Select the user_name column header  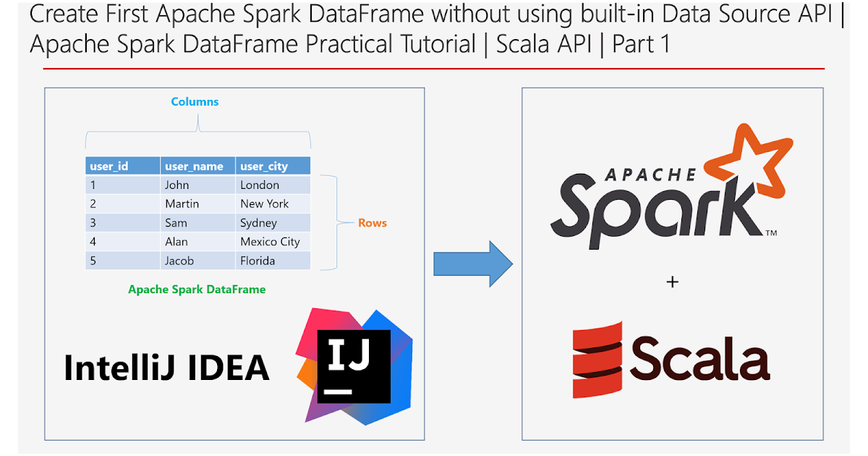click(x=197, y=165)
